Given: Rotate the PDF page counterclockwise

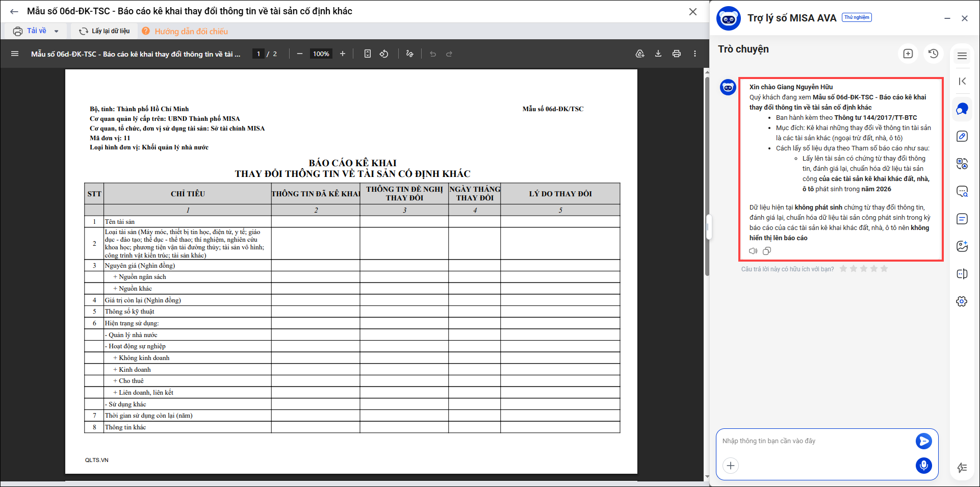Looking at the screenshot, I should (384, 54).
